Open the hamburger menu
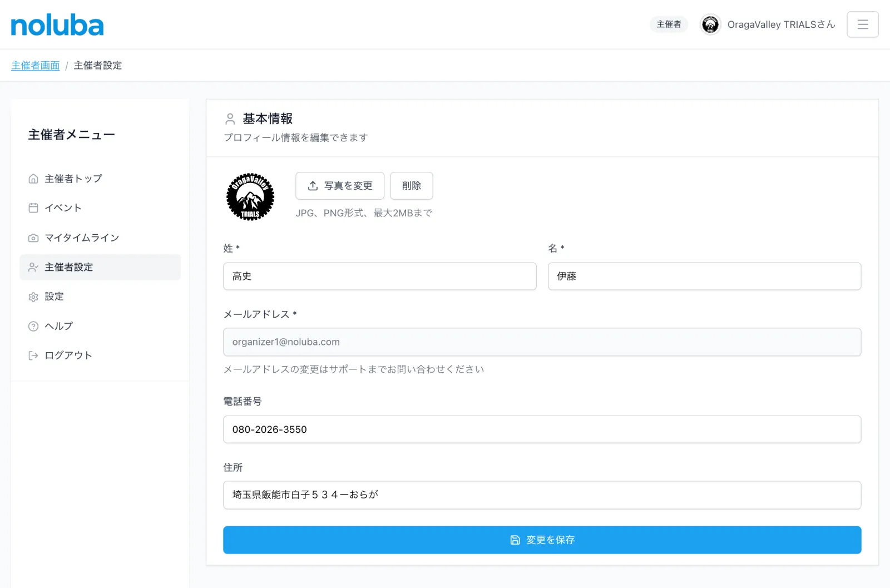Image resolution: width=890 pixels, height=588 pixels. 862,24
